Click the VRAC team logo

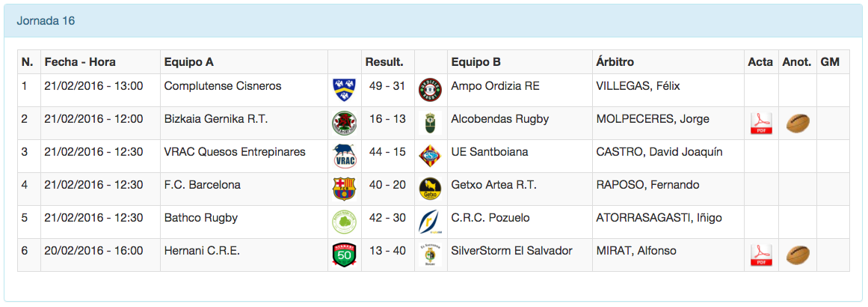click(x=344, y=156)
